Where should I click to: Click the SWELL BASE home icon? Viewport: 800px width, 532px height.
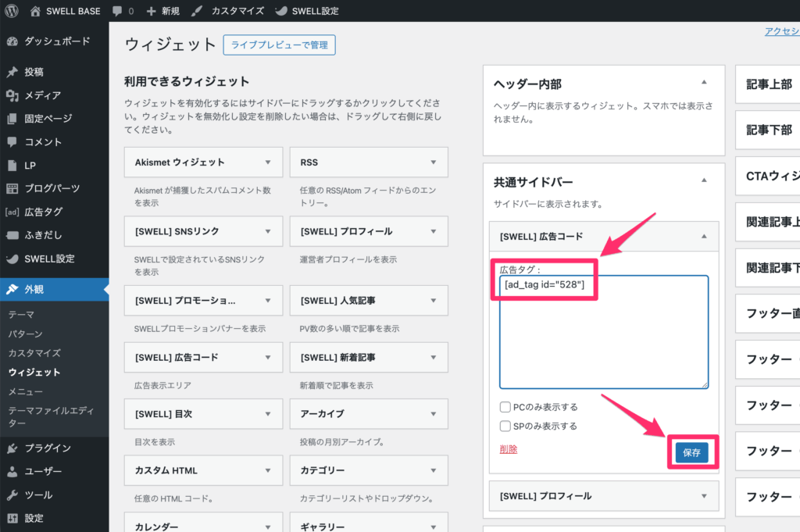tap(36, 12)
